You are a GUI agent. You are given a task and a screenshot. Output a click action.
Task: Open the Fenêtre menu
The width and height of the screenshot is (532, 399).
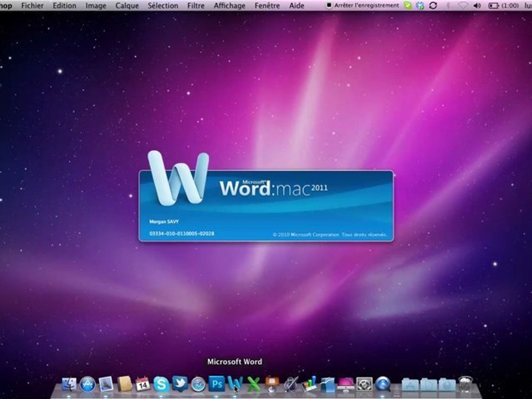coord(267,6)
